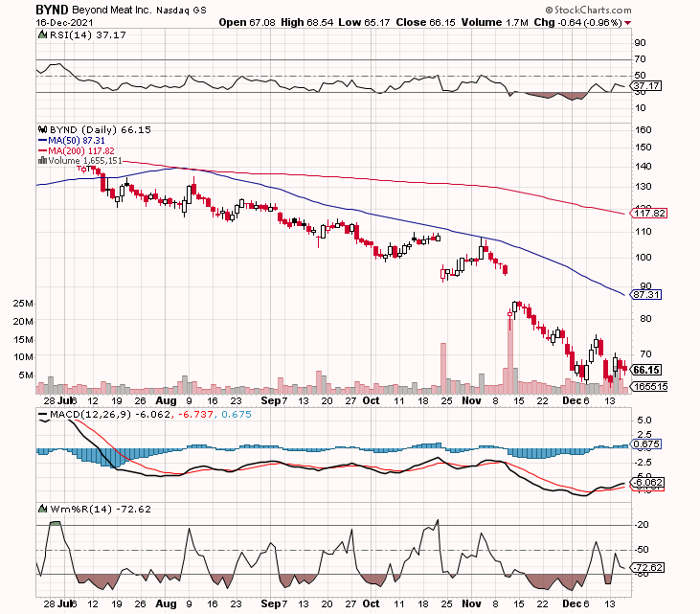Click the 15M volume axis label
This screenshot has width=700, height=614.
23,340
